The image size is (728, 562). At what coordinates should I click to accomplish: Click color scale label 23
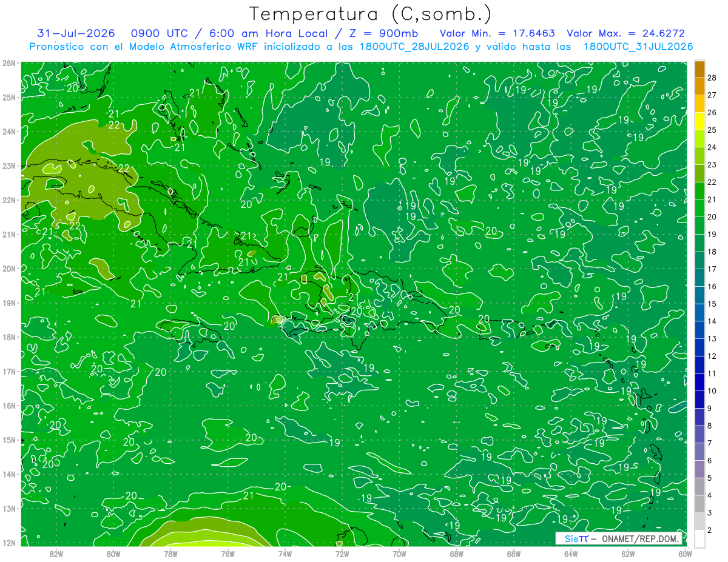[x=712, y=165]
